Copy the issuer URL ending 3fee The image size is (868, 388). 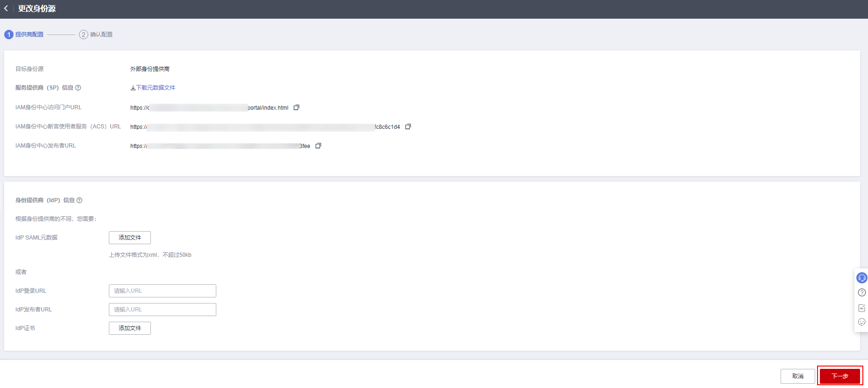(x=318, y=146)
